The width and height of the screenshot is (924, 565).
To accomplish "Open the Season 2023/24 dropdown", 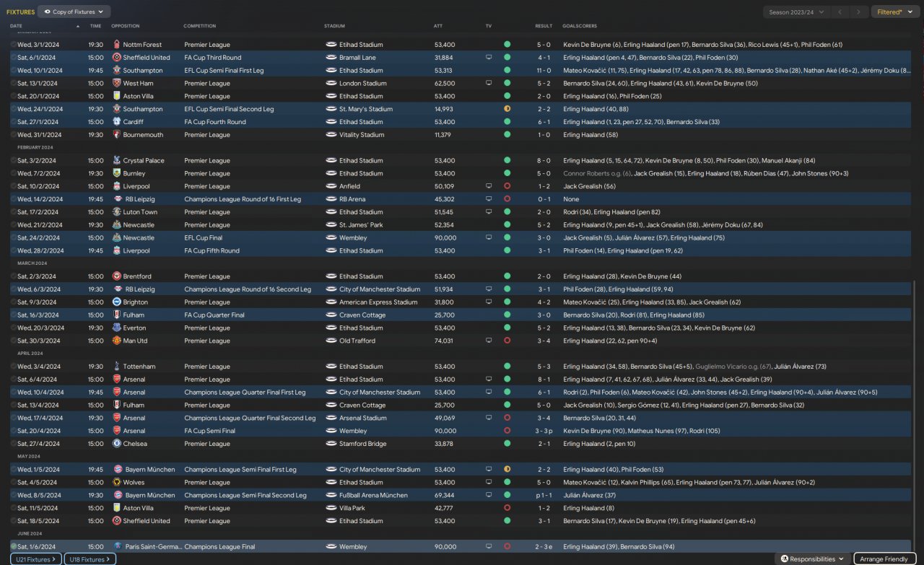I will 797,12.
